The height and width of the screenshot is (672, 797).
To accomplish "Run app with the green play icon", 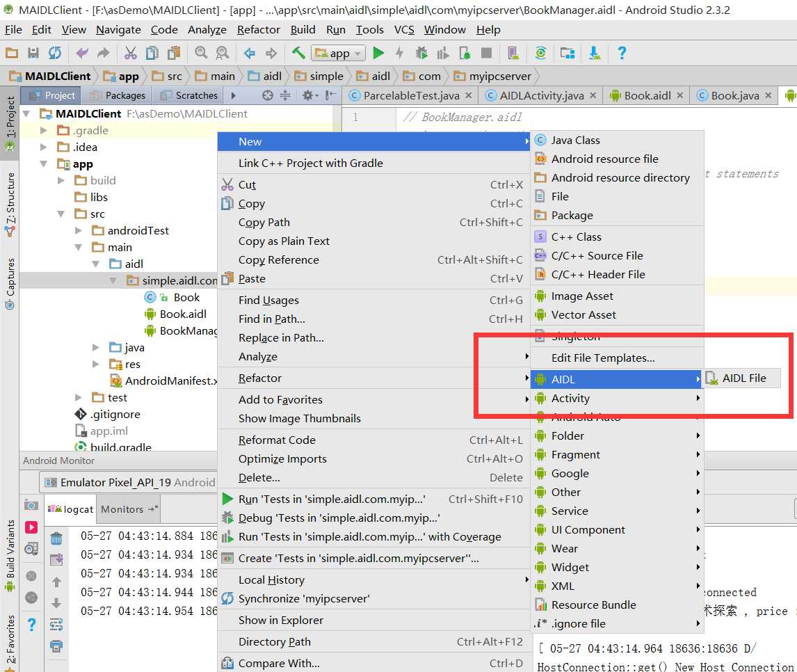I will (378, 53).
